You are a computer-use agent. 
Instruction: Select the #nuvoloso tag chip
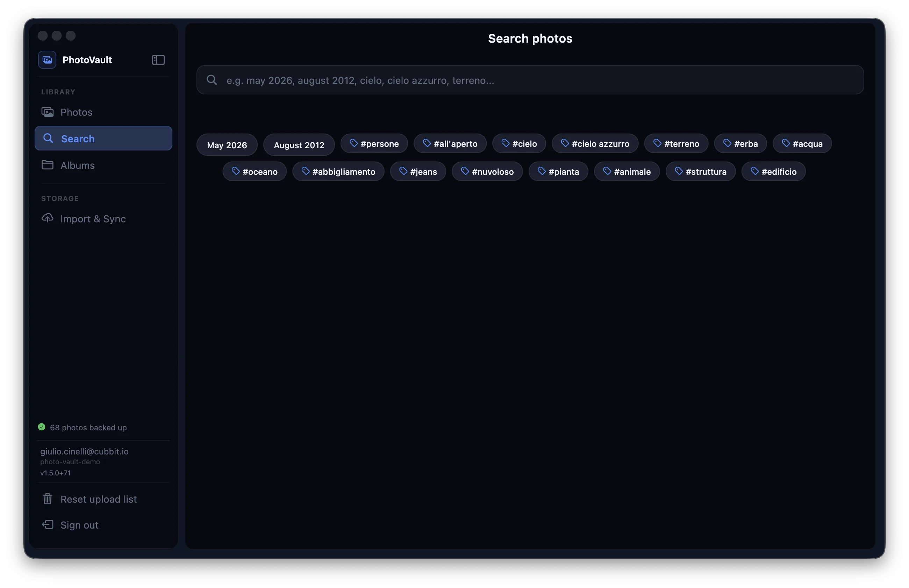[x=487, y=171]
